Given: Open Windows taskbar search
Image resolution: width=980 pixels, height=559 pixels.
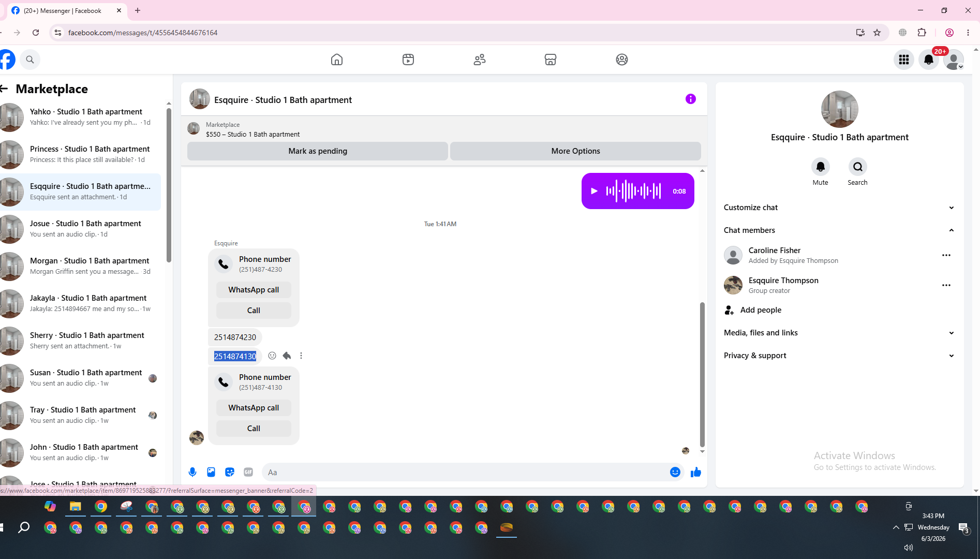Looking at the screenshot, I should (24, 527).
